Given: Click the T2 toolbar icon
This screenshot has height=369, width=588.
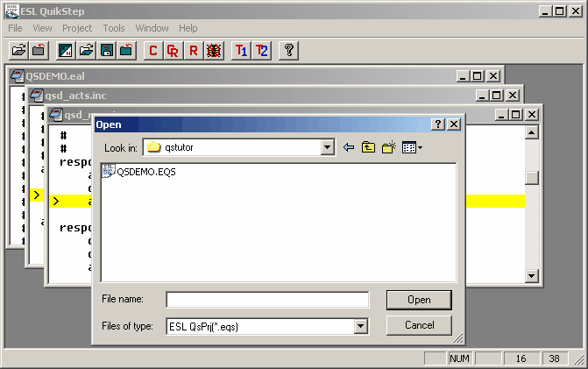Looking at the screenshot, I should tap(261, 51).
